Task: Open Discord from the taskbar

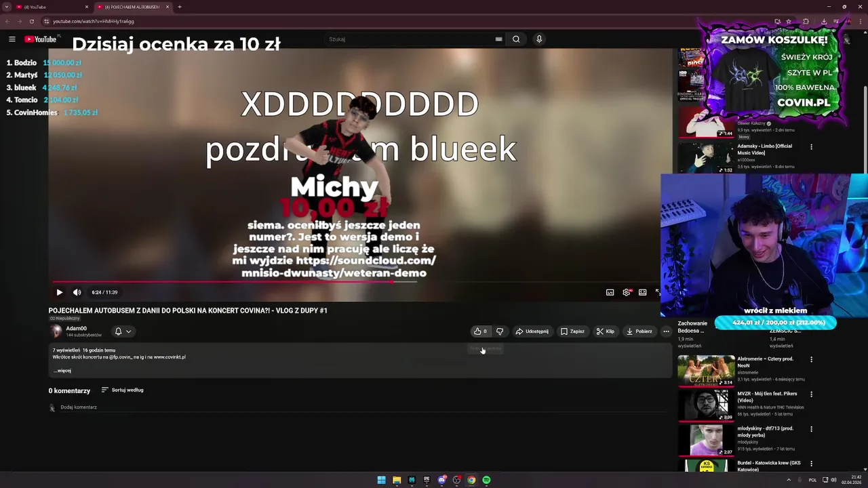Action: click(x=441, y=480)
